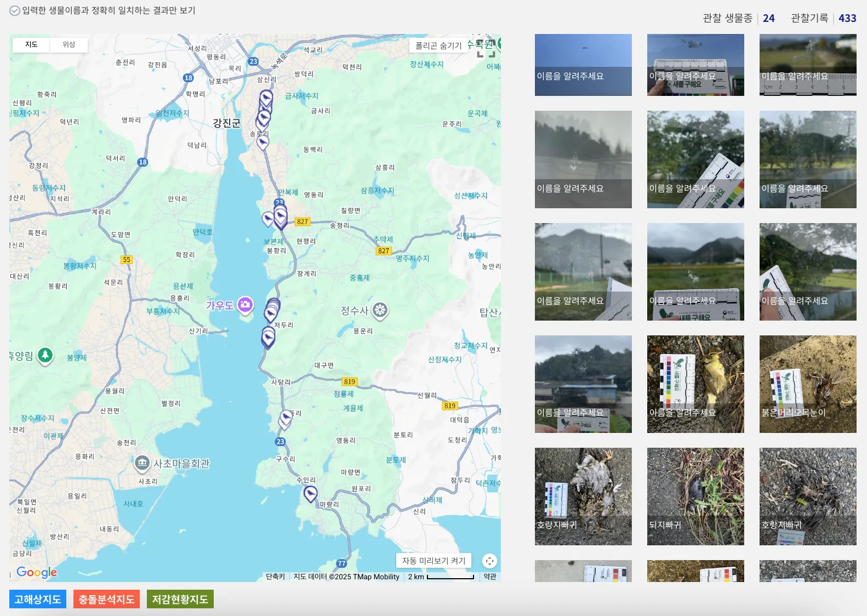Click the 폴리곤 숨기기 button

438,45
